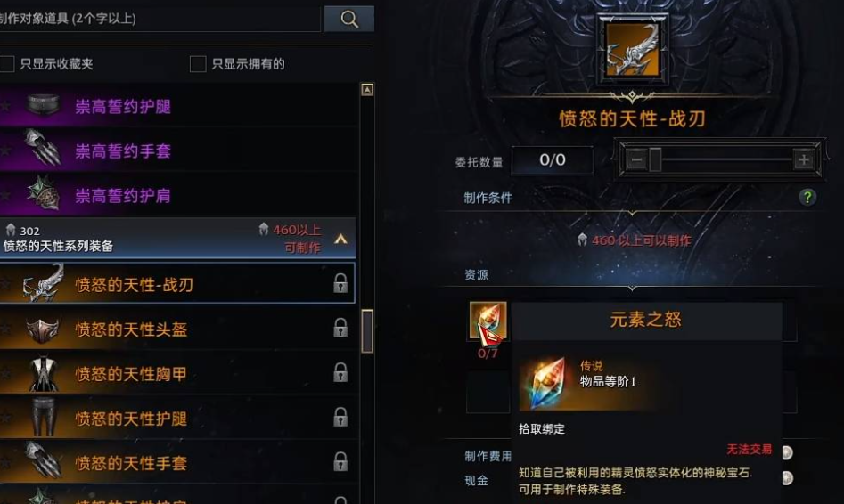Select 愤怒的天性头盔 in the list
844x504 pixels.
point(177,329)
